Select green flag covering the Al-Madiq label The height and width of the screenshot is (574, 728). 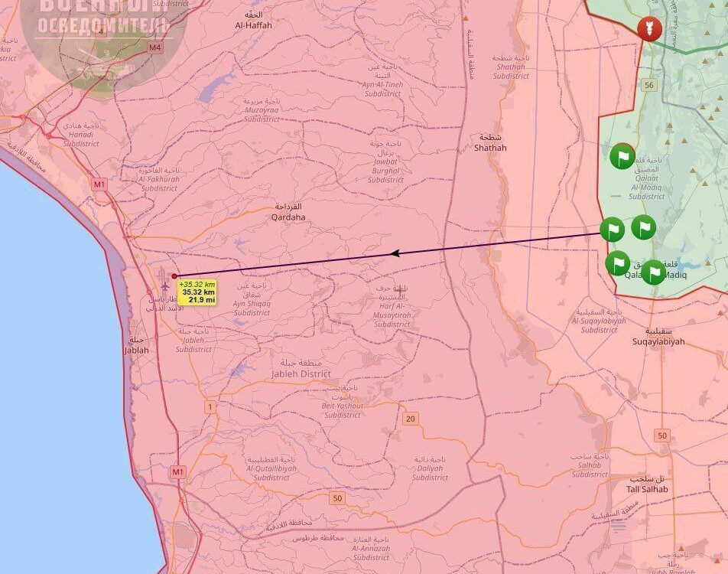pos(652,272)
